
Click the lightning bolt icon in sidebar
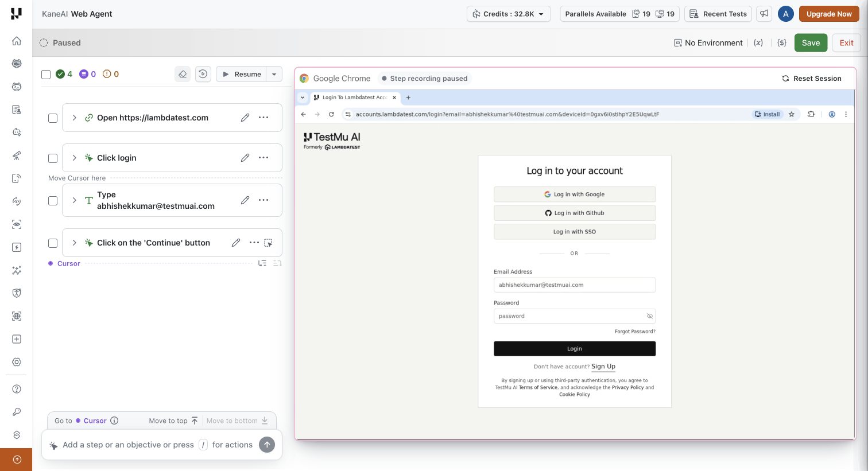coord(17,247)
